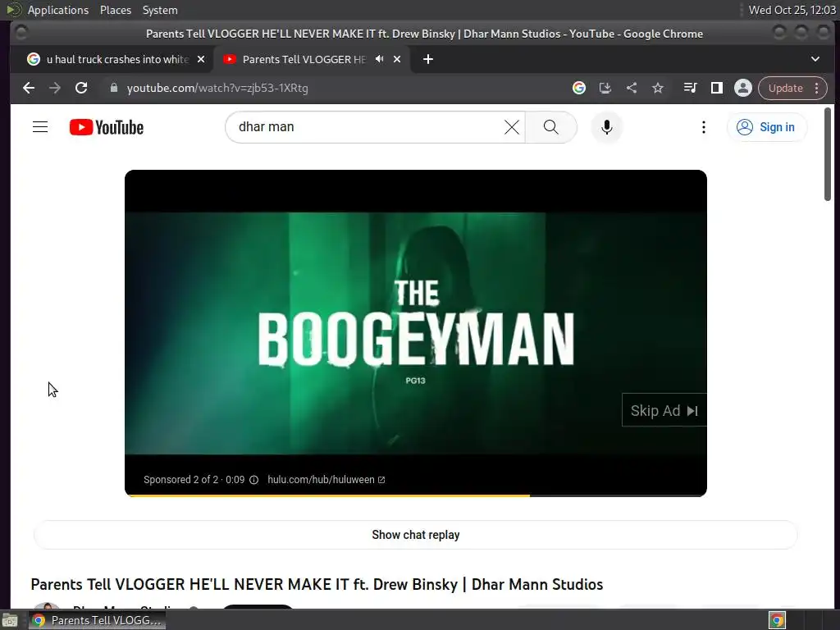Open the Applications menu
This screenshot has width=840, height=630.
[58, 10]
